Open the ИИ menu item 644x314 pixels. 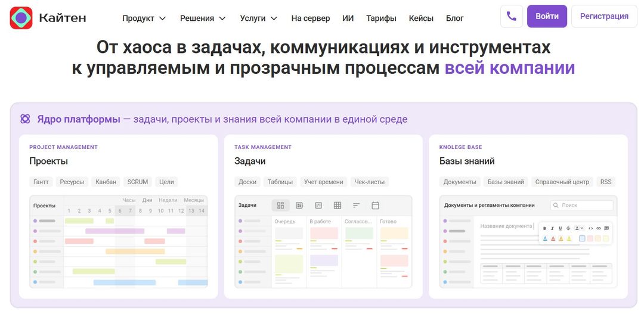point(348,18)
